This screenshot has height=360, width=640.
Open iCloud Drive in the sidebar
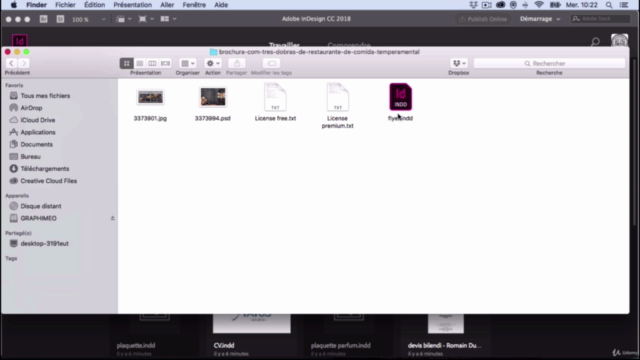tap(38, 120)
